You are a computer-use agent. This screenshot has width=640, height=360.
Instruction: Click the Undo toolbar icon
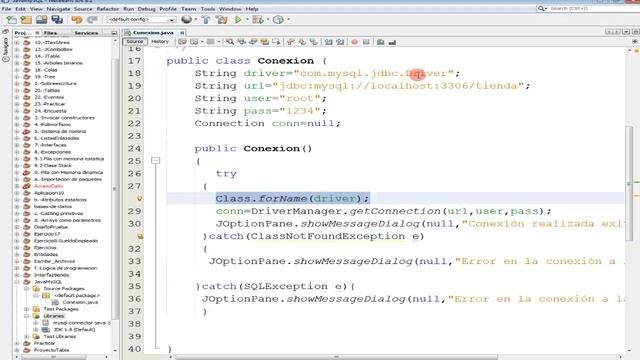click(x=77, y=20)
